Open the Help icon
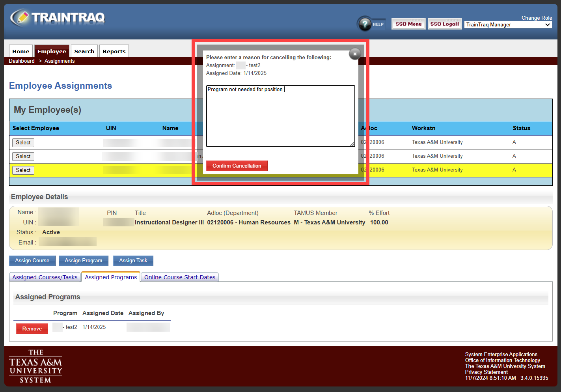The width and height of the screenshot is (561, 392). coord(365,24)
